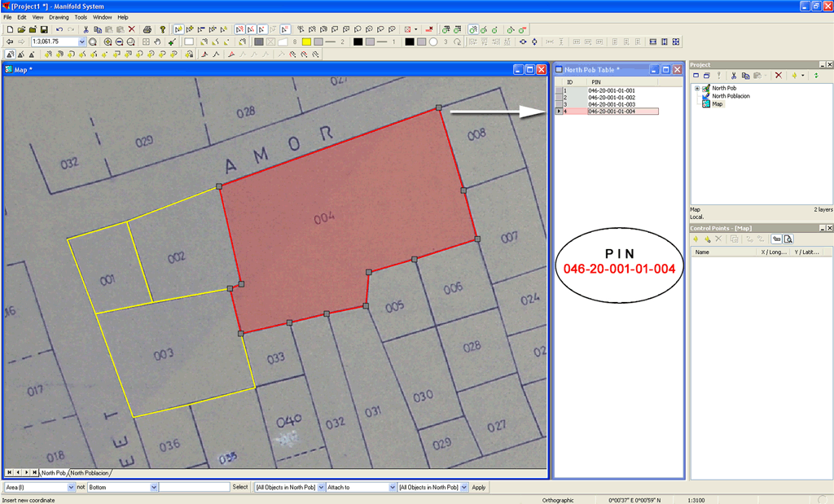834x504 pixels.
Task: Delete component with Project pane red X
Action: pos(778,76)
